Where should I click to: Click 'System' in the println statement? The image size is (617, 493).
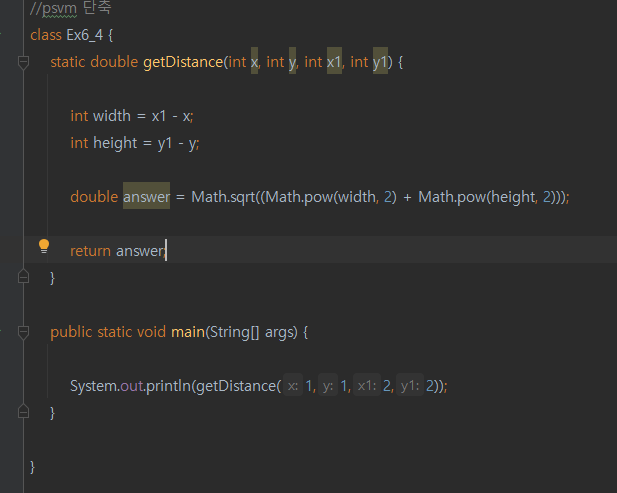tap(94, 386)
